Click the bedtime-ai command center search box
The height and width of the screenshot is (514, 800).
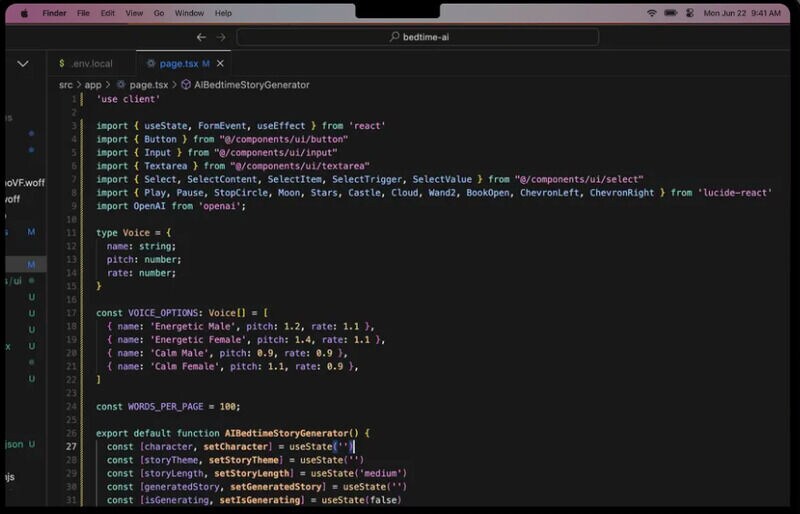(418, 37)
